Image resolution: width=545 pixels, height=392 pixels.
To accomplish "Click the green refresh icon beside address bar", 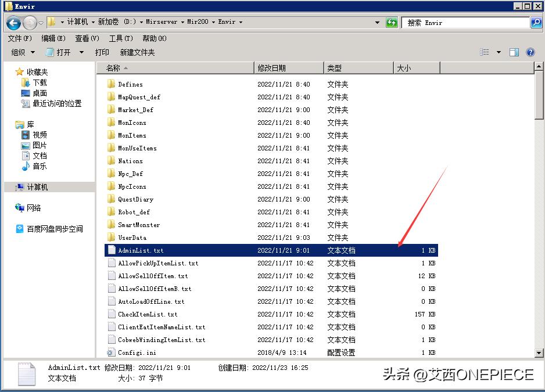I will [x=392, y=23].
